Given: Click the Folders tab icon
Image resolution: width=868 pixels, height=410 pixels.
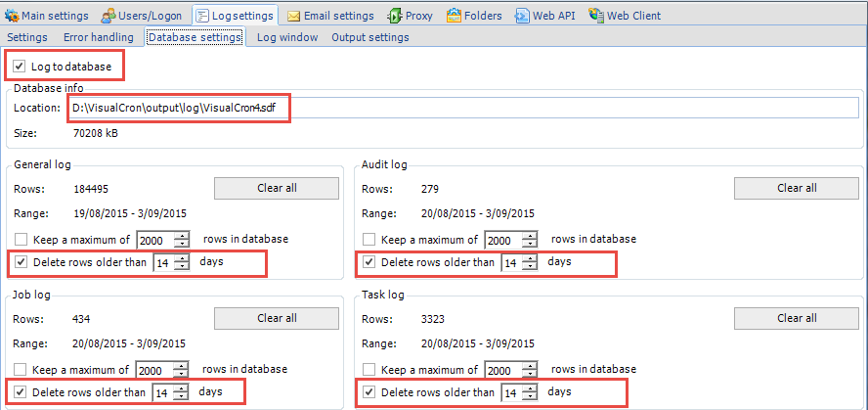Looking at the screenshot, I should pyautogui.click(x=455, y=16).
